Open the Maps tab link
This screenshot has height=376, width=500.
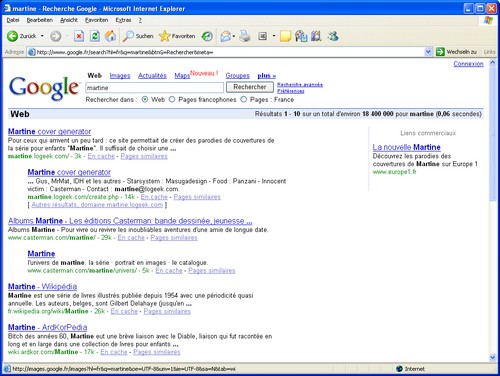click(182, 76)
